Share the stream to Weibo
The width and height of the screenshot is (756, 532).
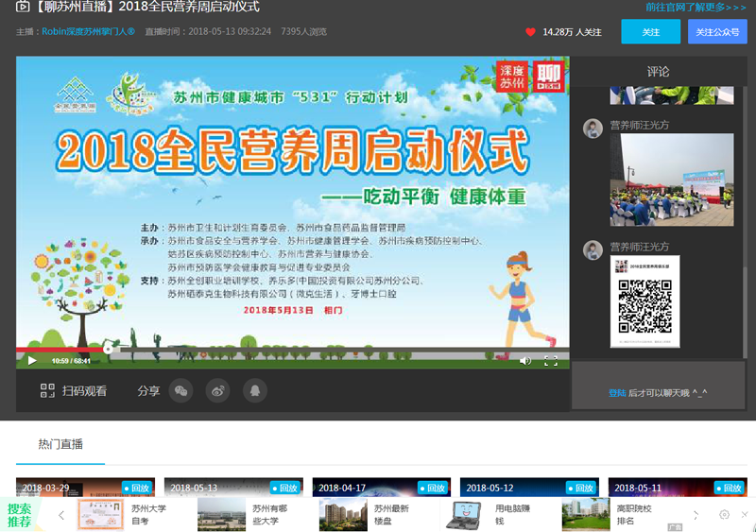[x=217, y=390]
